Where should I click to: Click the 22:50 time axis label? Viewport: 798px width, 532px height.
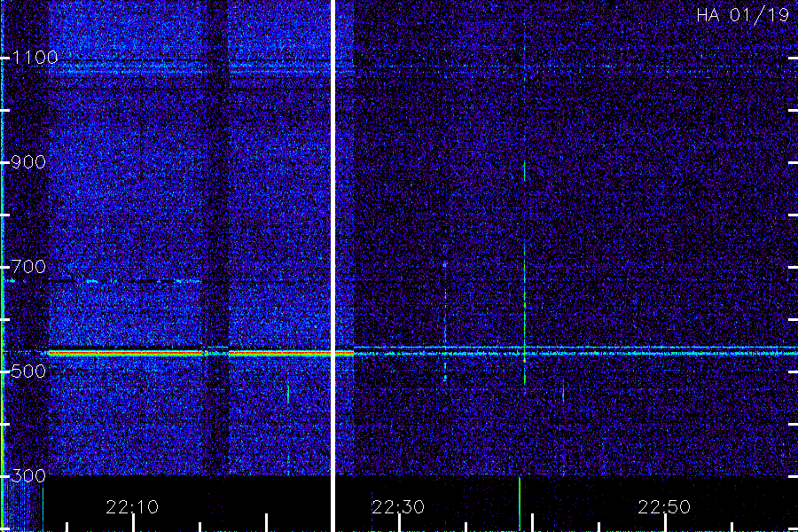[x=664, y=507]
